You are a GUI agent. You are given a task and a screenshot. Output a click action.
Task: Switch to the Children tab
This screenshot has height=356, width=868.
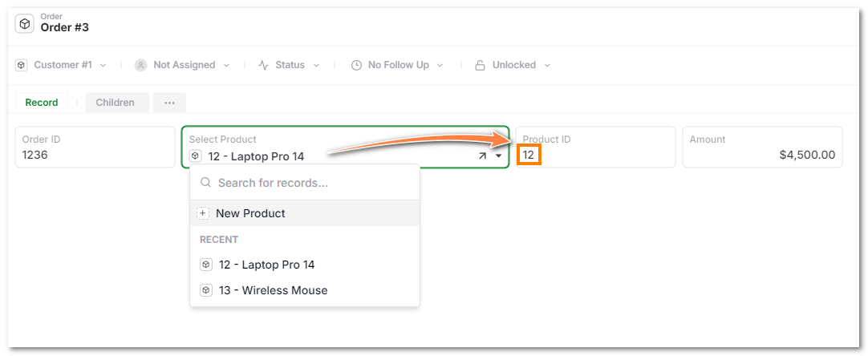click(115, 103)
